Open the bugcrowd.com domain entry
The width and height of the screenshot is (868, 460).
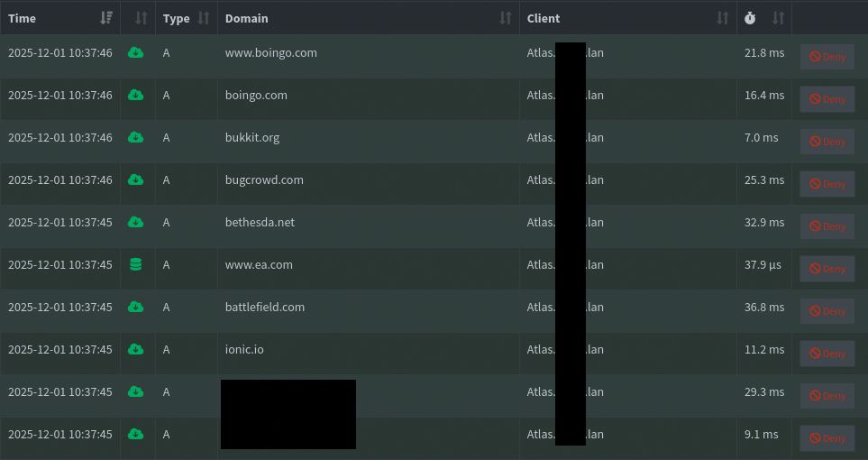(264, 180)
